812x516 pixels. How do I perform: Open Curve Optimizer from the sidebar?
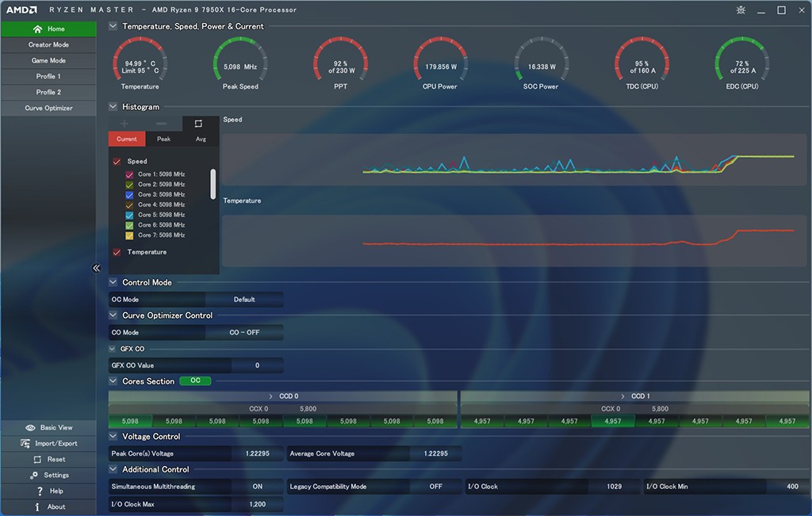48,109
